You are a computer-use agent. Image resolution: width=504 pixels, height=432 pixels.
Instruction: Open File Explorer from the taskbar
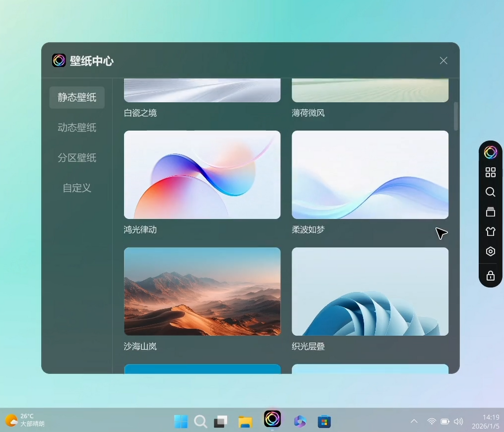pyautogui.click(x=245, y=421)
